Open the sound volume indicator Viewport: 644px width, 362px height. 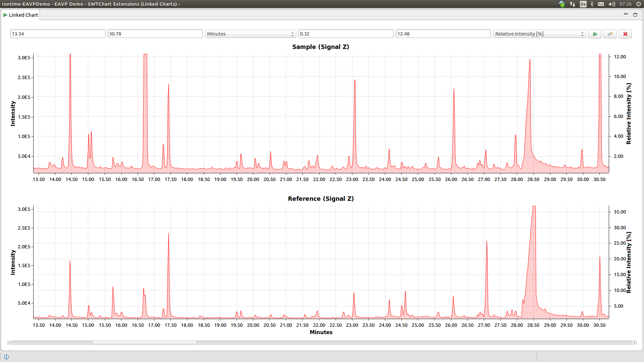point(612,4)
